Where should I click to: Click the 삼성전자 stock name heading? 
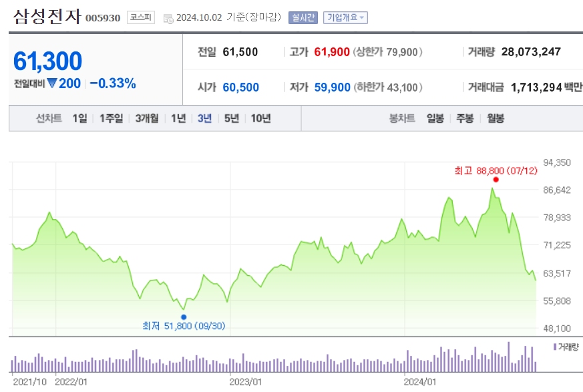[x=47, y=17]
